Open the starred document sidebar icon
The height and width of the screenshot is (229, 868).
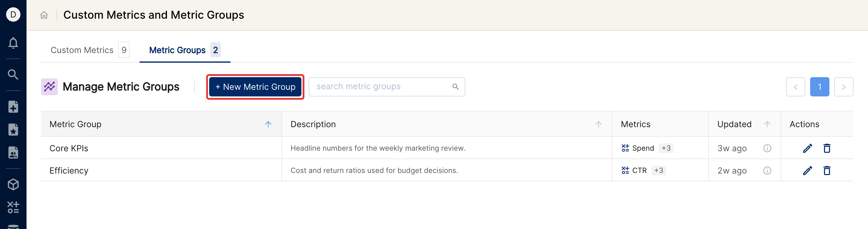click(x=13, y=130)
